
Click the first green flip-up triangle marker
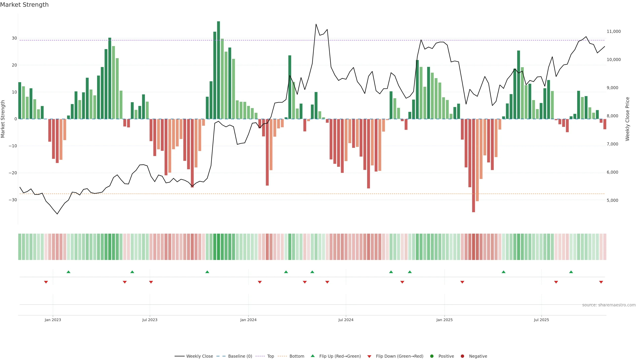coord(68,272)
